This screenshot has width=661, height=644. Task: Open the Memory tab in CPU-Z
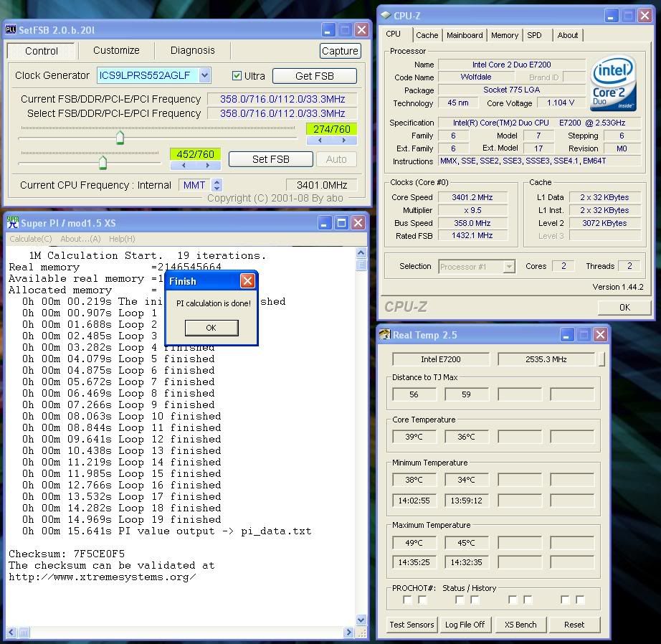tap(504, 35)
